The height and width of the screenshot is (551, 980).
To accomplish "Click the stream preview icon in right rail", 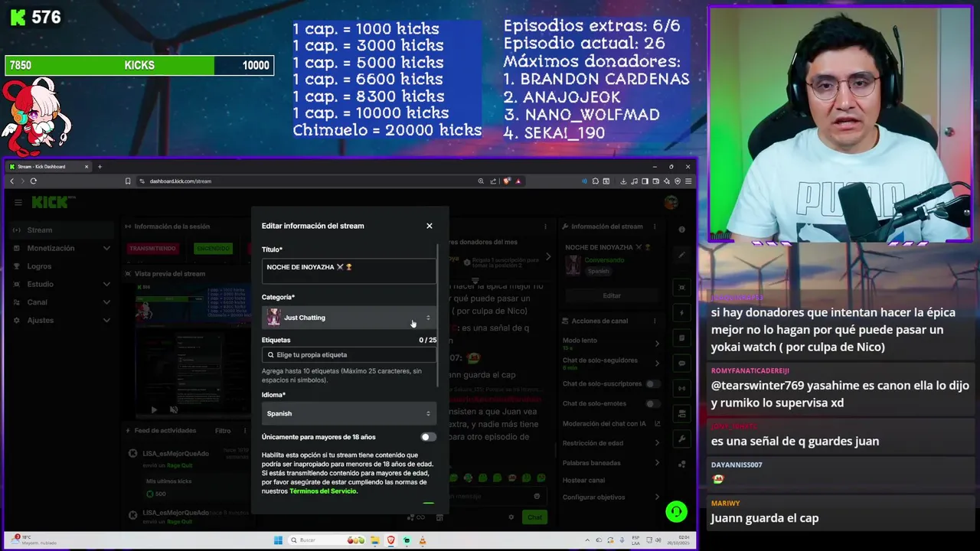I will 681,287.
